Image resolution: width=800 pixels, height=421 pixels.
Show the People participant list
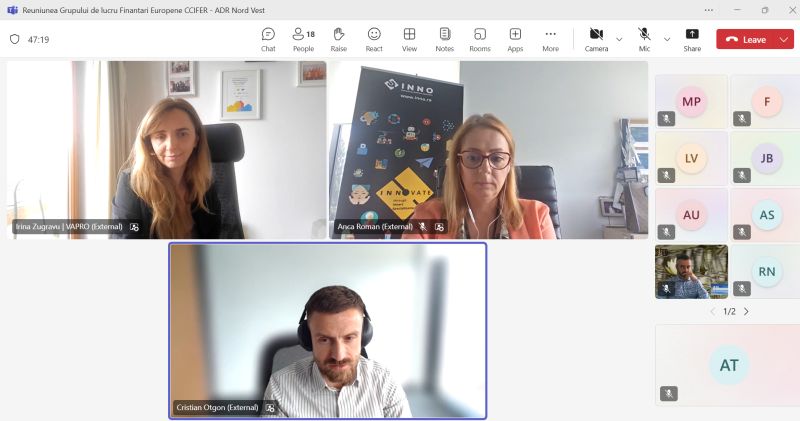(x=303, y=39)
